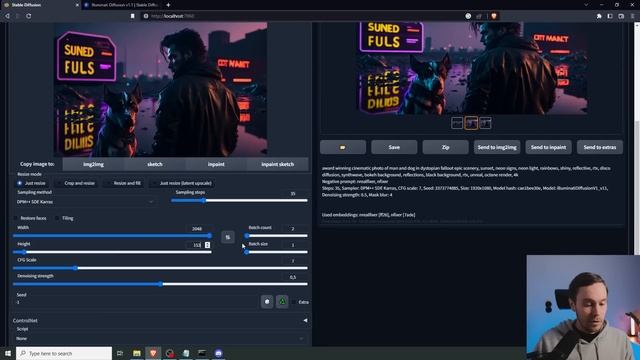Viewport: 640px width, 360px height.
Task: Select the Just resize radio option
Action: (x=31, y=183)
